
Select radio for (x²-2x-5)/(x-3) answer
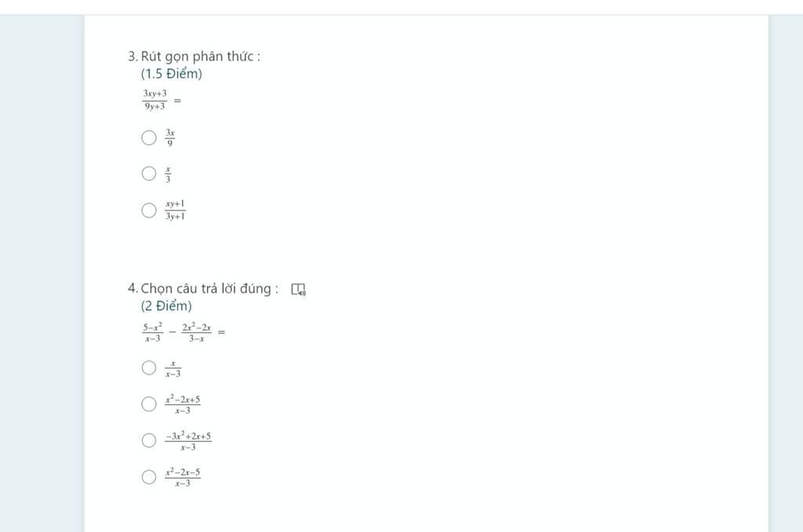[x=149, y=477]
